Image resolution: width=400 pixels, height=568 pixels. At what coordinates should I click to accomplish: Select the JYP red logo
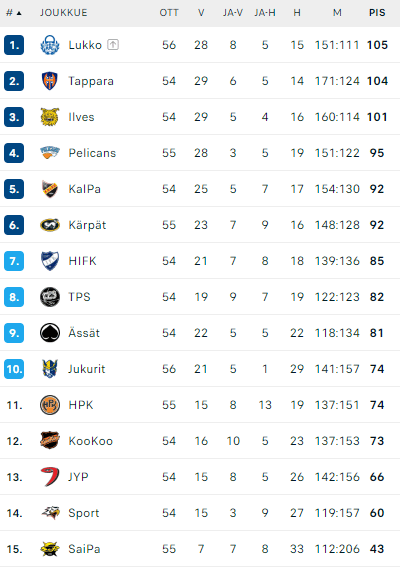click(50, 477)
